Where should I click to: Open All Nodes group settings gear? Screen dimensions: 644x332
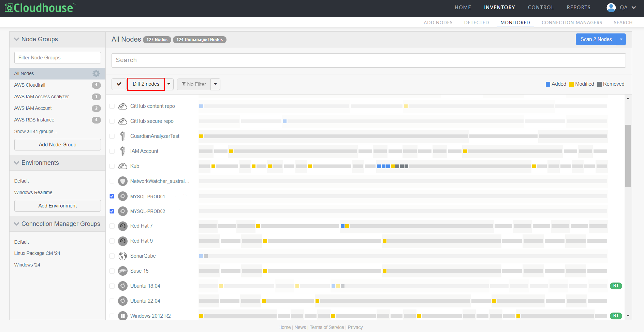[96, 73]
